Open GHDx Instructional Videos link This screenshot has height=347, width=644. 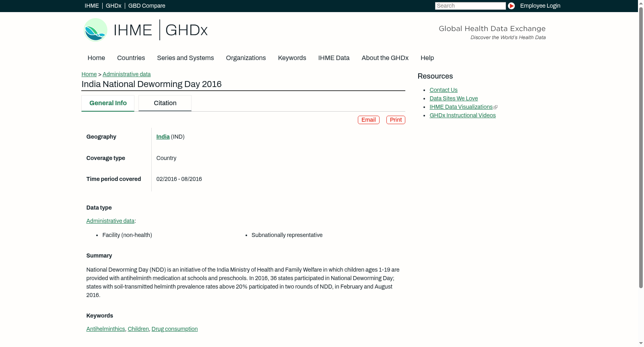(462, 116)
